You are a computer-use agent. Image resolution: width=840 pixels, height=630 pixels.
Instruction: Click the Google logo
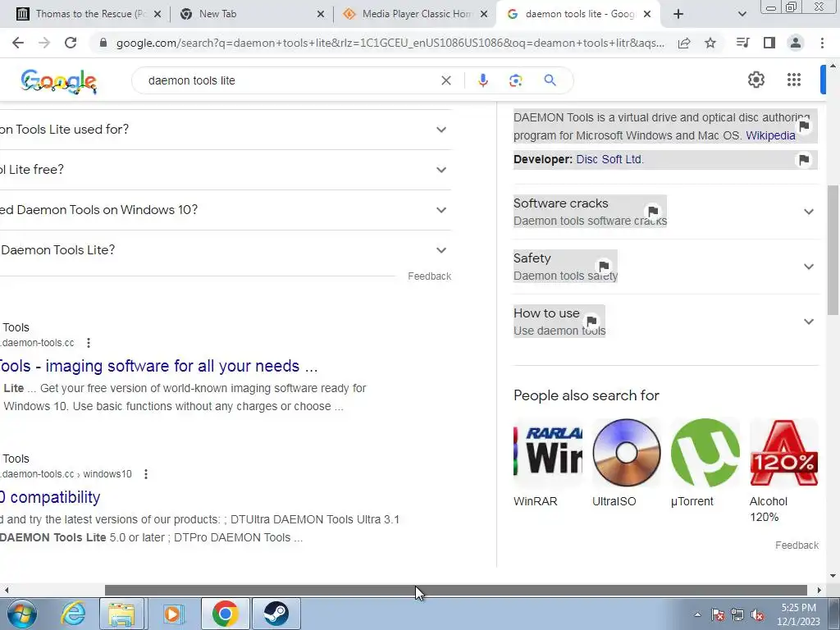[58, 81]
